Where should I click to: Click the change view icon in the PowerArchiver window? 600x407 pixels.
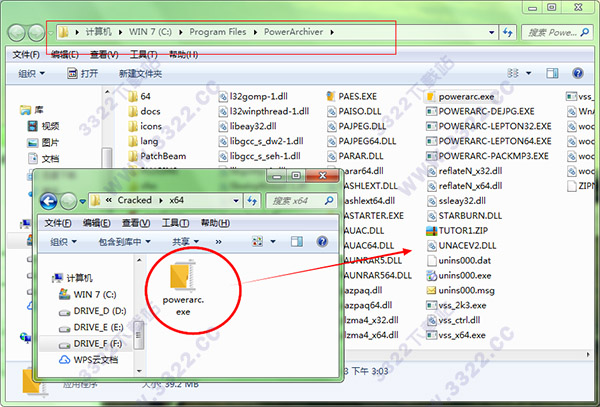click(x=513, y=73)
